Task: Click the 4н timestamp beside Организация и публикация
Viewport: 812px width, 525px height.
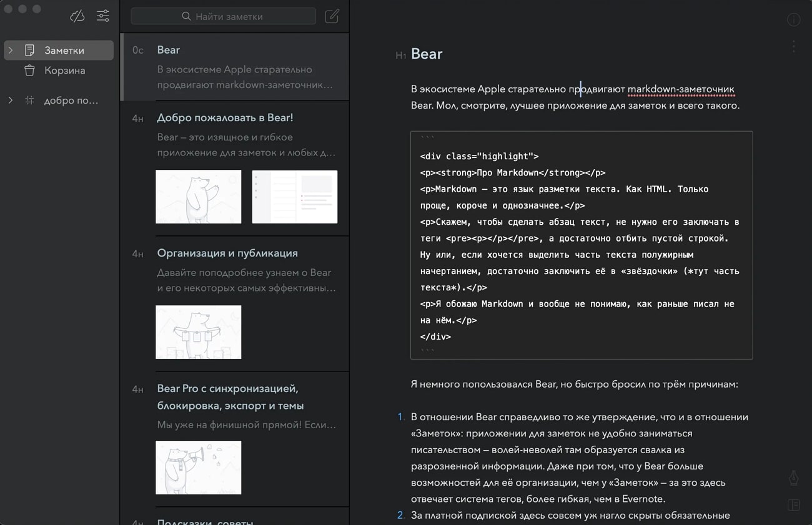Action: (138, 253)
